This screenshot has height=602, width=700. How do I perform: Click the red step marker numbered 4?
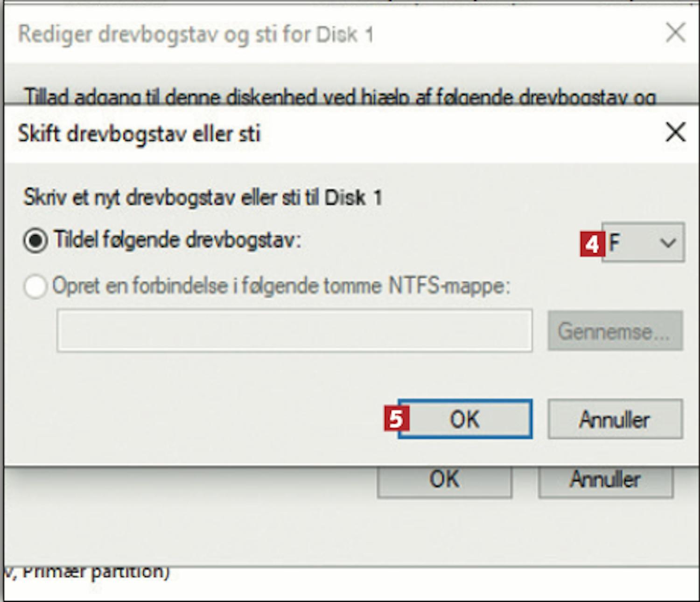coord(592,244)
